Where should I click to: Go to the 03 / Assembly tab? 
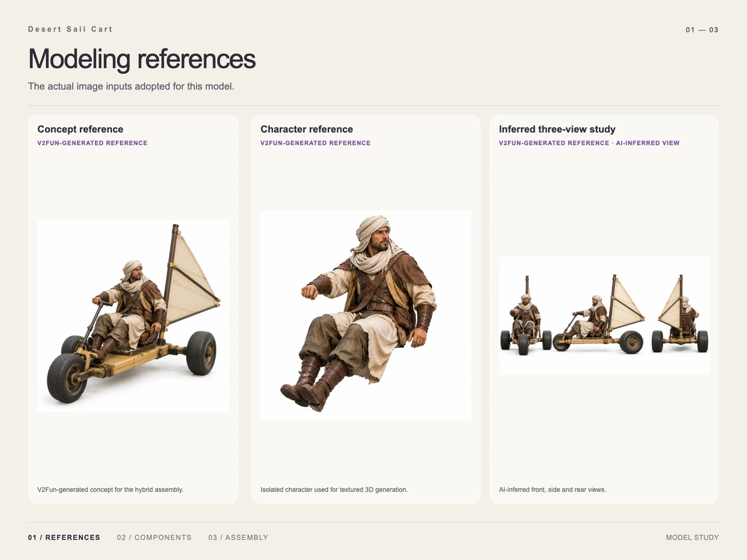(238, 537)
